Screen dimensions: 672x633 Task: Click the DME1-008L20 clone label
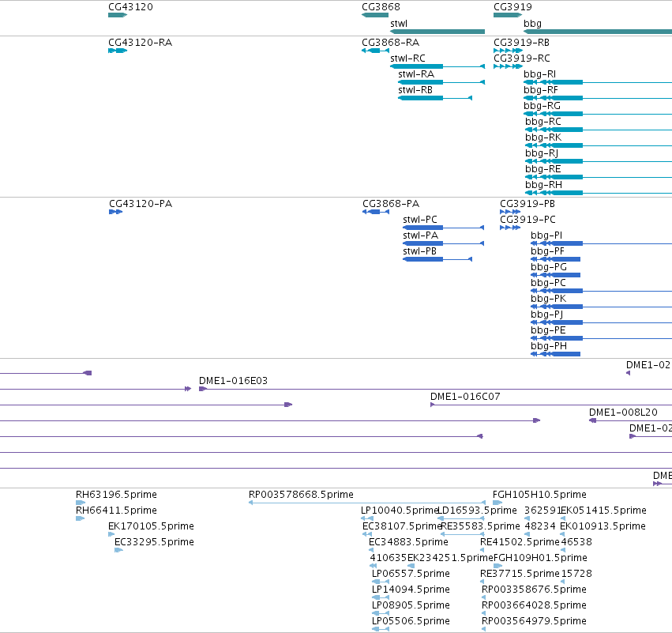(x=623, y=413)
